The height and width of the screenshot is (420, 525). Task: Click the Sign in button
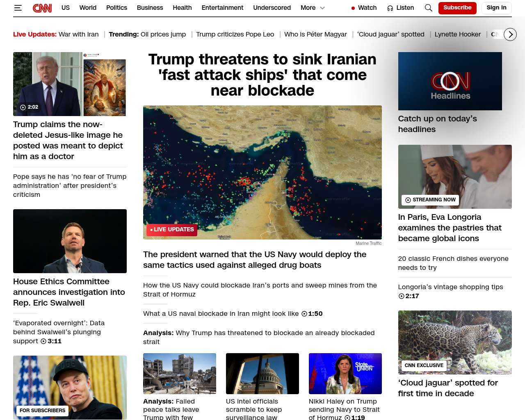[x=496, y=8]
